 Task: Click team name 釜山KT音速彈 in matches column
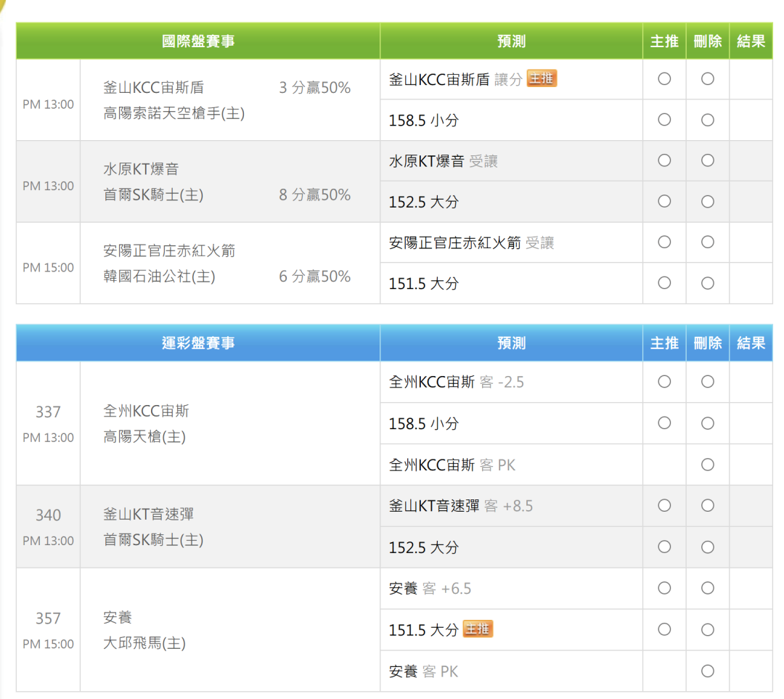tap(149, 514)
